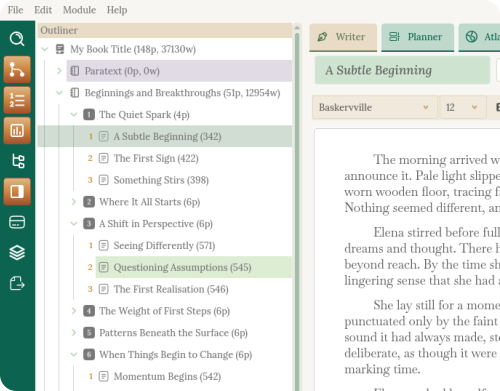The width and height of the screenshot is (500, 391).
Task: Click chapter 1 badge of The Quiet Spark
Action: point(89,115)
